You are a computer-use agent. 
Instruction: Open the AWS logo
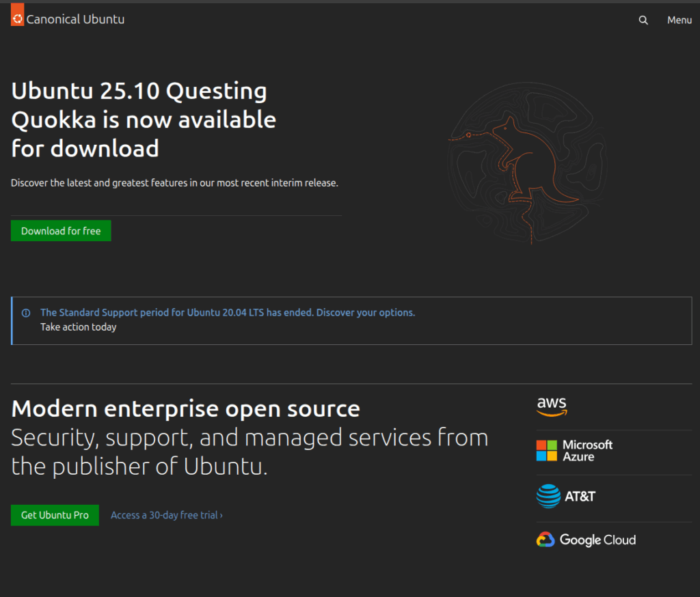pos(552,406)
